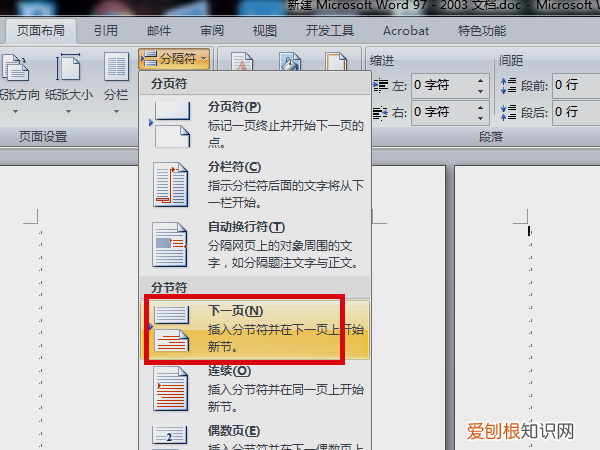Viewport: 600px width, 450px height.
Task: Choose 连续(O) continuous section break
Action: pos(255,389)
